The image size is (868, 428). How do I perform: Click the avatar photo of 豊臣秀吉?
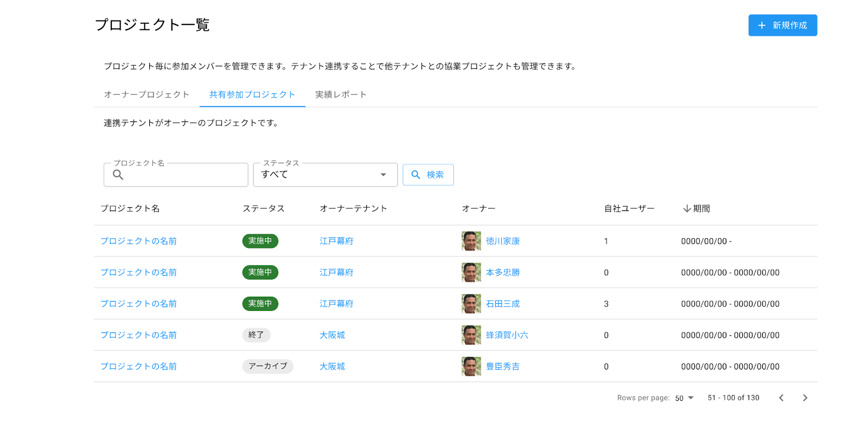(x=471, y=367)
